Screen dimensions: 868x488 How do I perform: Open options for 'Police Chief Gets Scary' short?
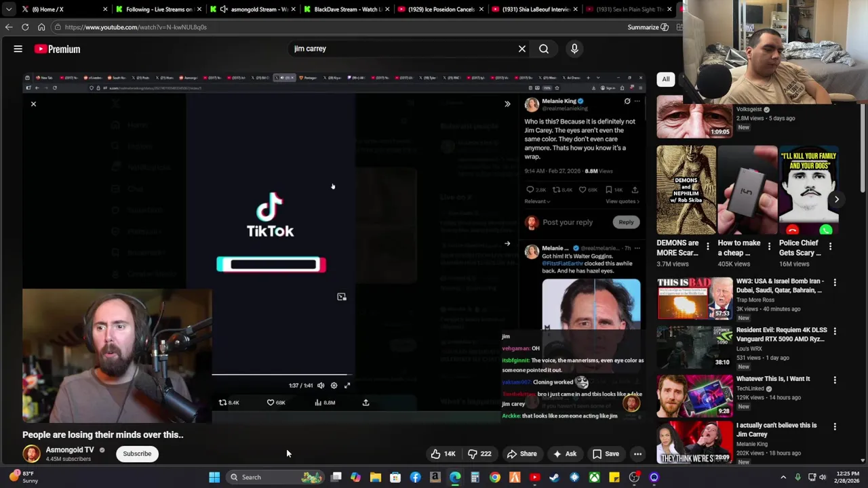click(831, 247)
